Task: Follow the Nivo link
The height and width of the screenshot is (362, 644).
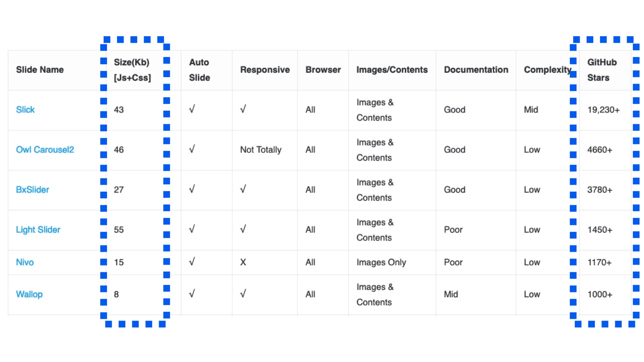Action: tap(25, 262)
